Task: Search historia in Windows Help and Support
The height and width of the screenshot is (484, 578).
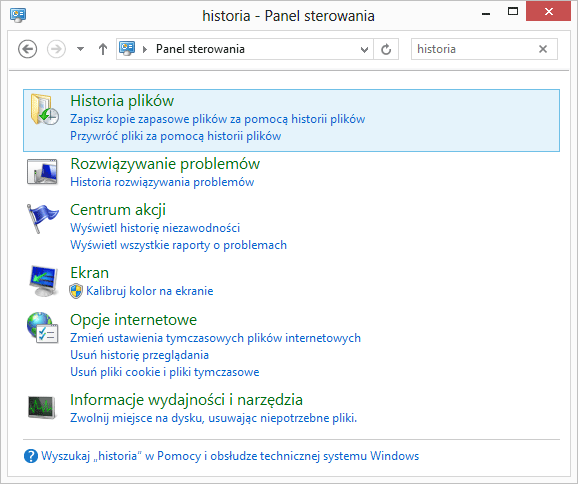Action: click(x=230, y=456)
